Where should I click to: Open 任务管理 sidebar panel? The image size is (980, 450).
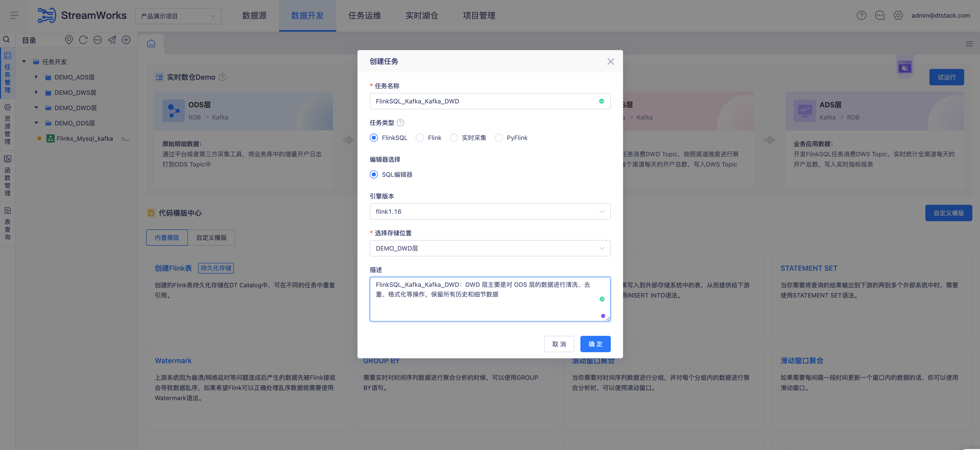(8, 73)
